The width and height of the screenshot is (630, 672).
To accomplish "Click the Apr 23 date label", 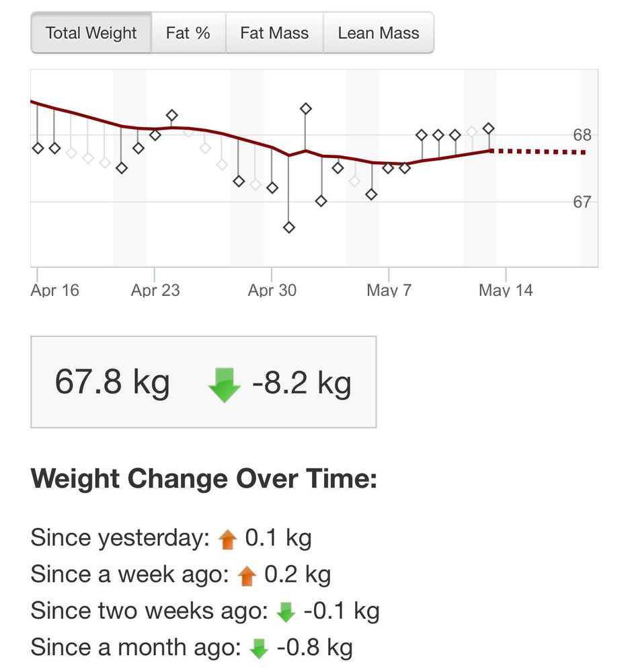I will (x=155, y=291).
